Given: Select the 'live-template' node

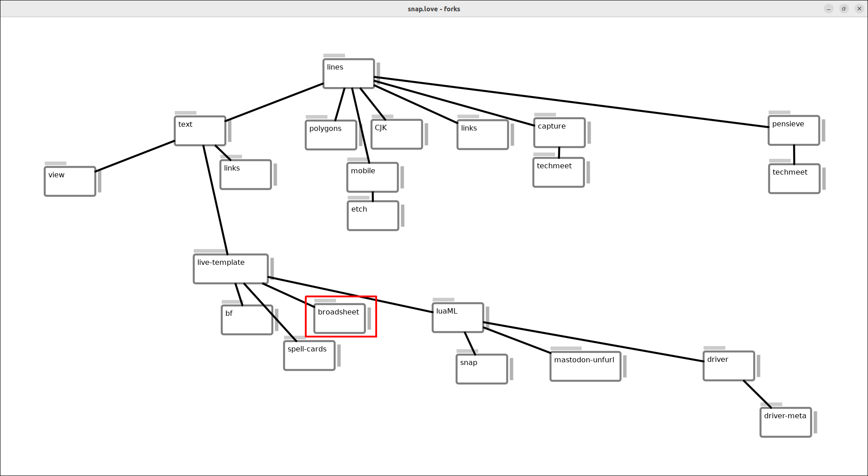Looking at the screenshot, I should tap(230, 269).
